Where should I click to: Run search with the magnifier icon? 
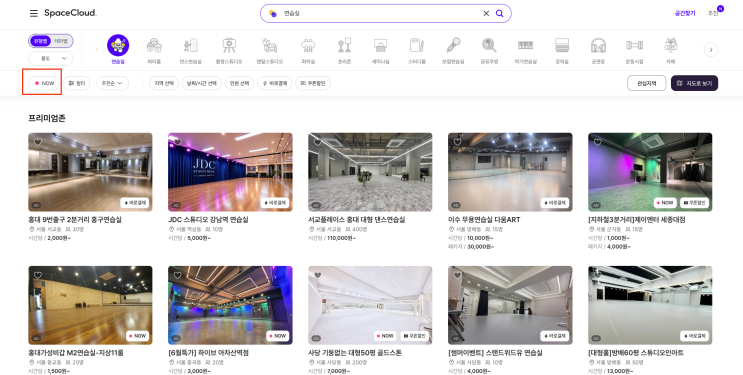[499, 13]
